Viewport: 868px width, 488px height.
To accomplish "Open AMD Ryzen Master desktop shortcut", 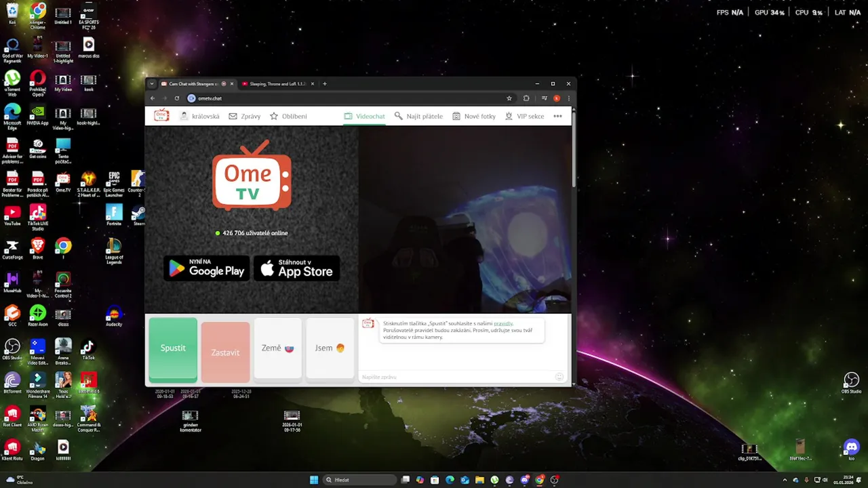I will [37, 420].
